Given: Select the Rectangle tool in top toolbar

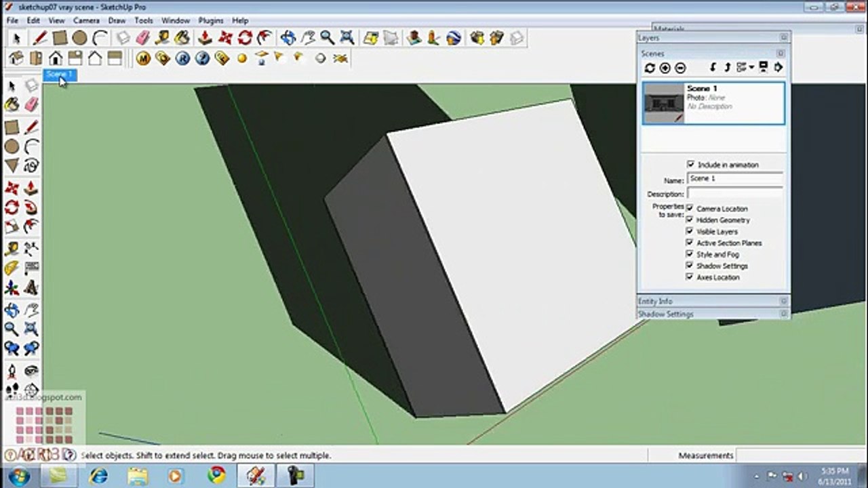Looking at the screenshot, I should 60,38.
